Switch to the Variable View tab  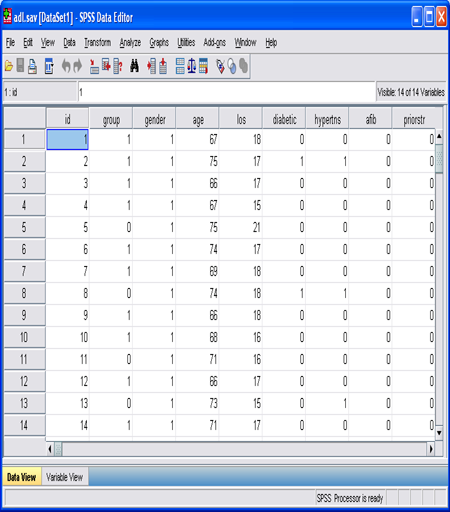tap(65, 477)
